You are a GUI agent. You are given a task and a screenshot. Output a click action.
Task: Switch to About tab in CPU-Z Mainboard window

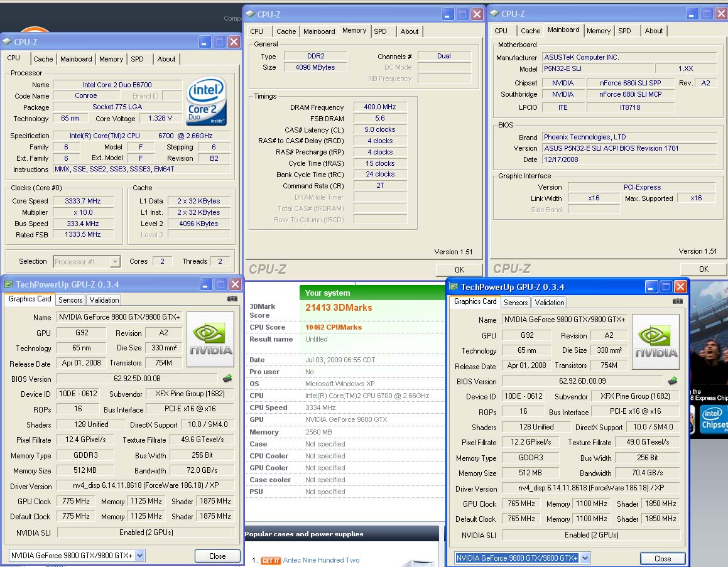[x=653, y=31]
